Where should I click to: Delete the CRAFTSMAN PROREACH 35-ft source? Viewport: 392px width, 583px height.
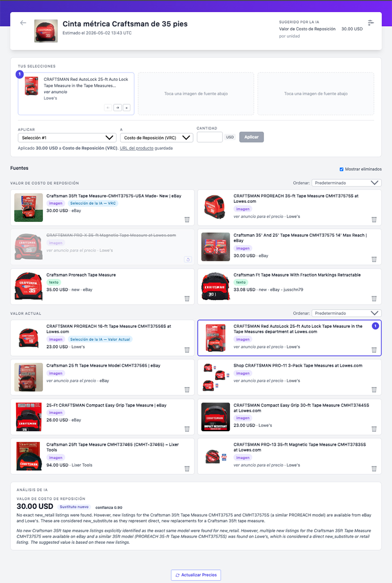(374, 220)
